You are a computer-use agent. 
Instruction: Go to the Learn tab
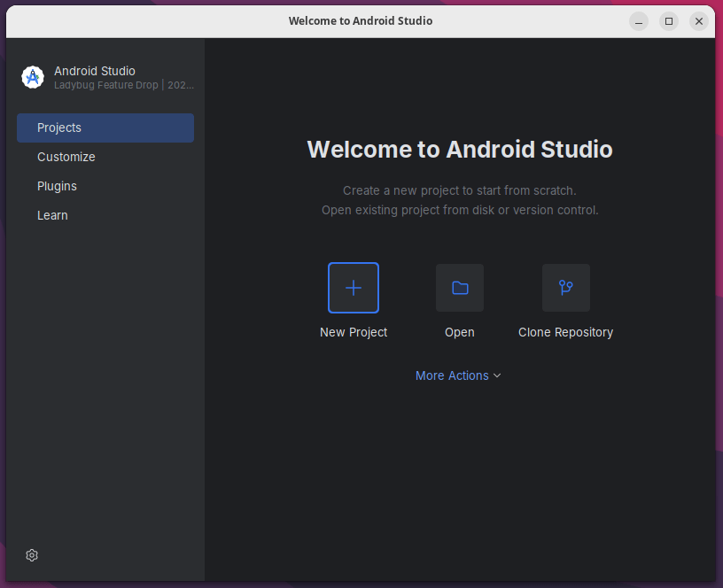52,215
